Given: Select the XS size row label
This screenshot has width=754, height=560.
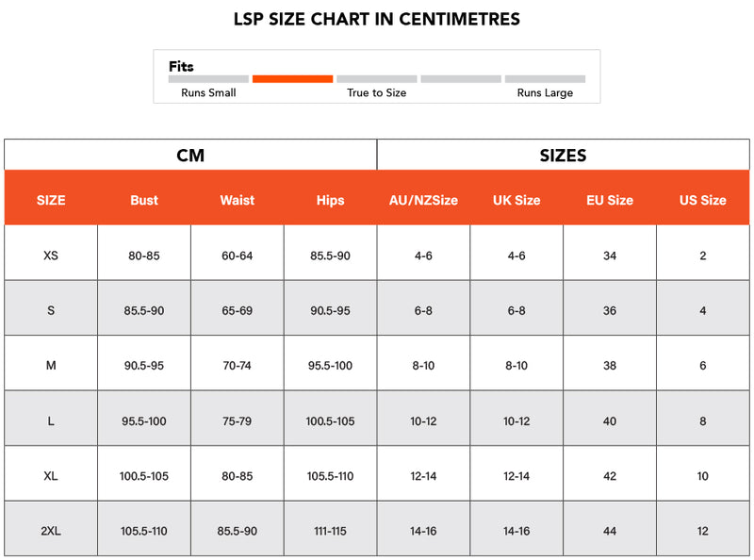Looking at the screenshot, I should pos(51,255).
